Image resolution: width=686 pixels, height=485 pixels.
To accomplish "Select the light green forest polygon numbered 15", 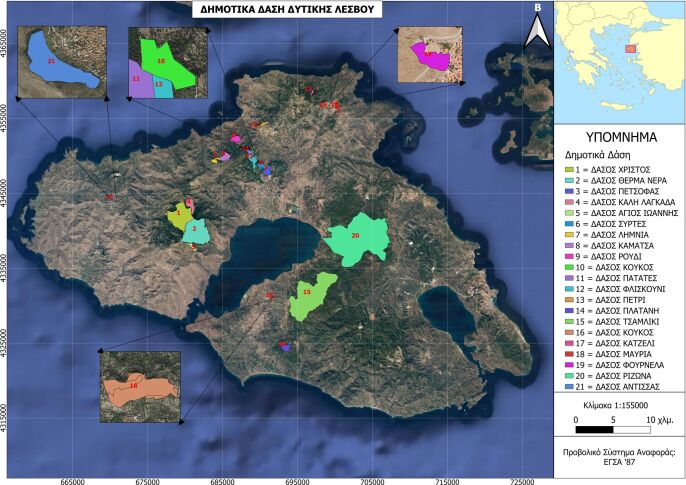I will (311, 296).
